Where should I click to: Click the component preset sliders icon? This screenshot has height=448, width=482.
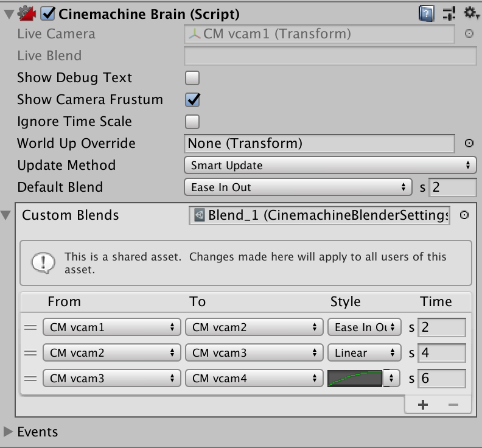click(x=449, y=13)
